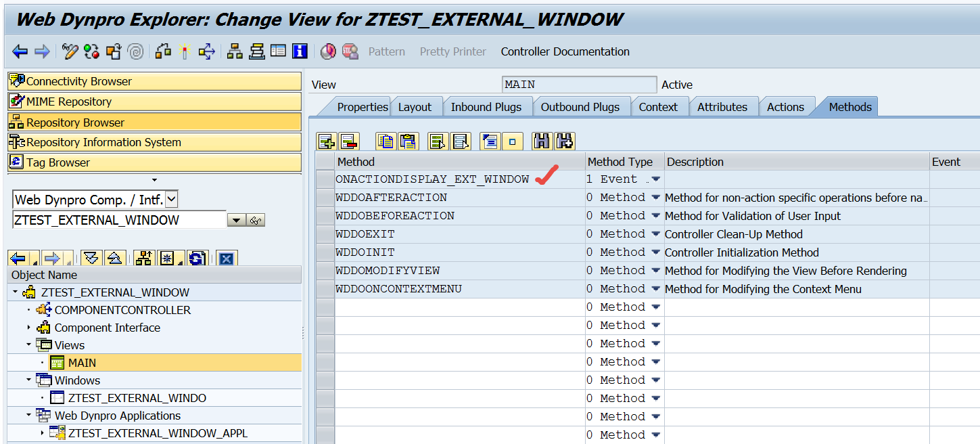Click the Close Object List X icon
Screen dimensions: 980x444
227,258
